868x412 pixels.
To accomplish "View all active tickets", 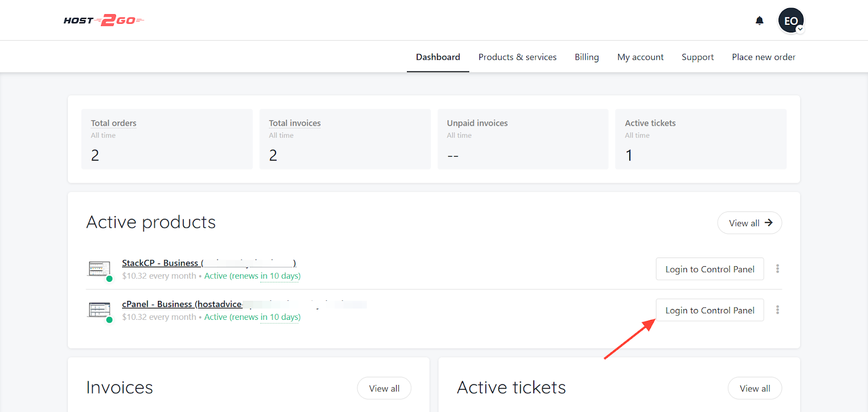I will click(x=755, y=388).
